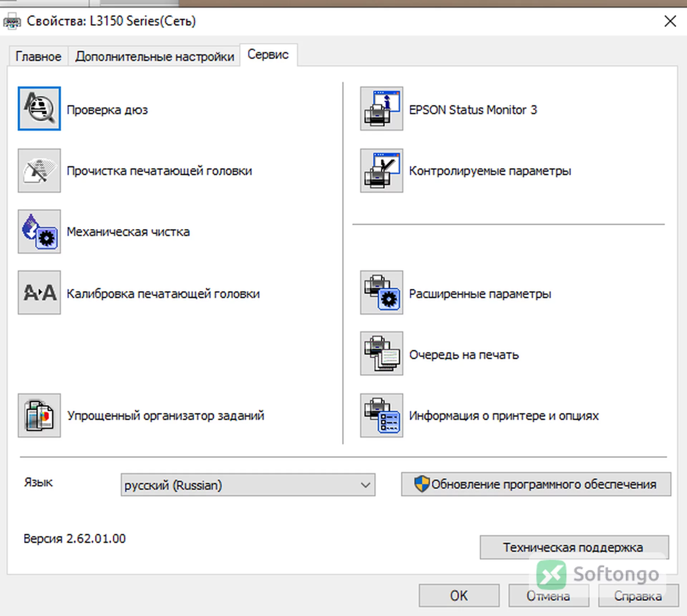Viewport: 687px width, 616px height.
Task: Click the Отмена button
Action: (x=549, y=596)
